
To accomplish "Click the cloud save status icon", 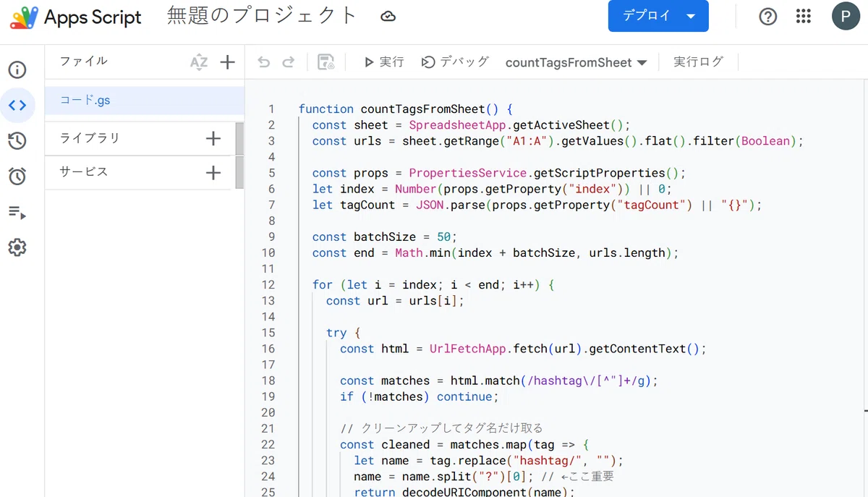I will [x=388, y=16].
